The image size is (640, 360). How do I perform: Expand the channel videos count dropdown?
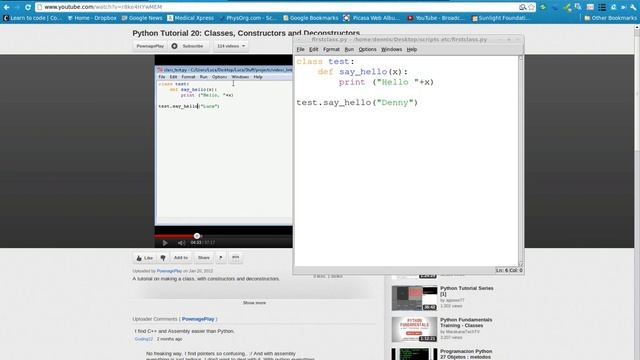[231, 46]
